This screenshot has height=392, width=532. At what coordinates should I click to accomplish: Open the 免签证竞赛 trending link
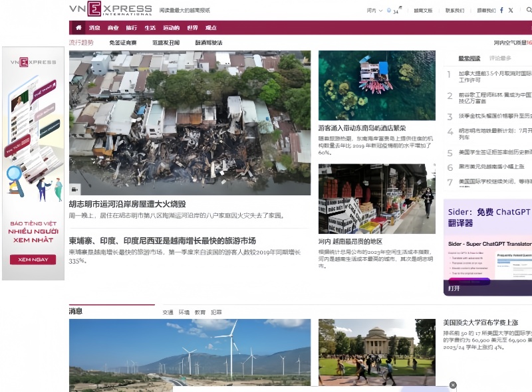124,42
